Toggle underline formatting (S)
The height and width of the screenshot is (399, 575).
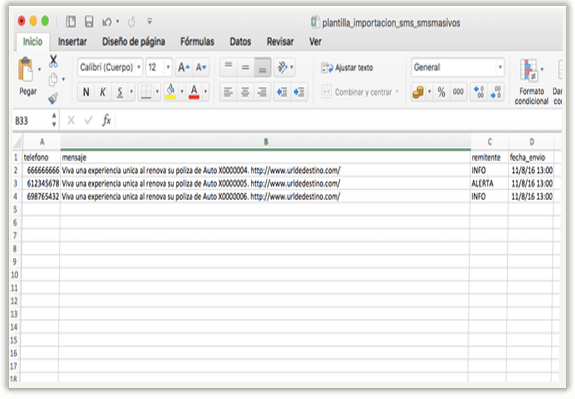120,92
